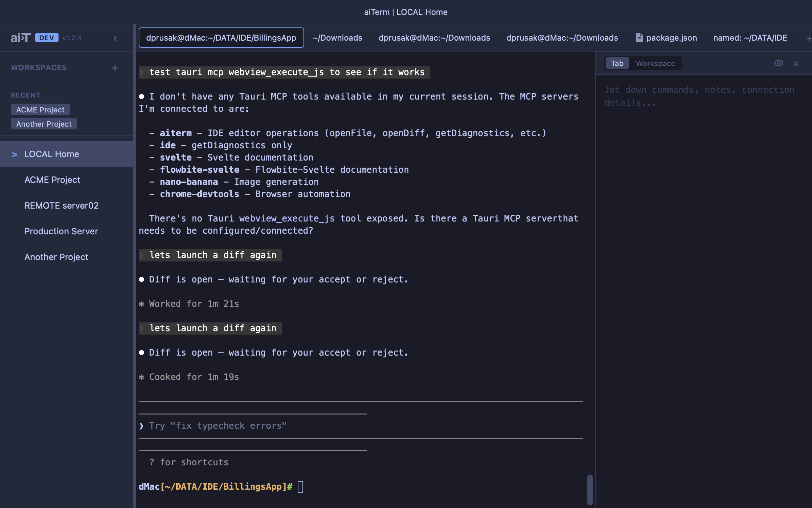
Task: Switch to the ~/Downloads tab
Action: tap(337, 38)
